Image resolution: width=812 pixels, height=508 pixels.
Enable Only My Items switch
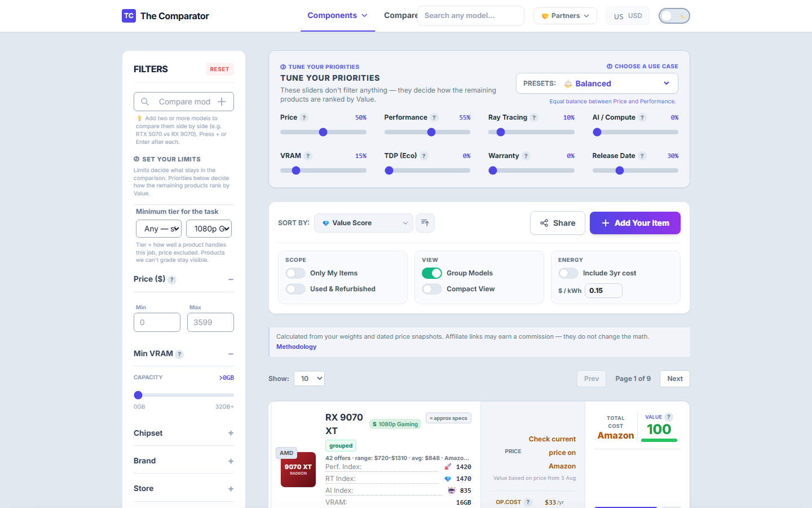coord(295,273)
